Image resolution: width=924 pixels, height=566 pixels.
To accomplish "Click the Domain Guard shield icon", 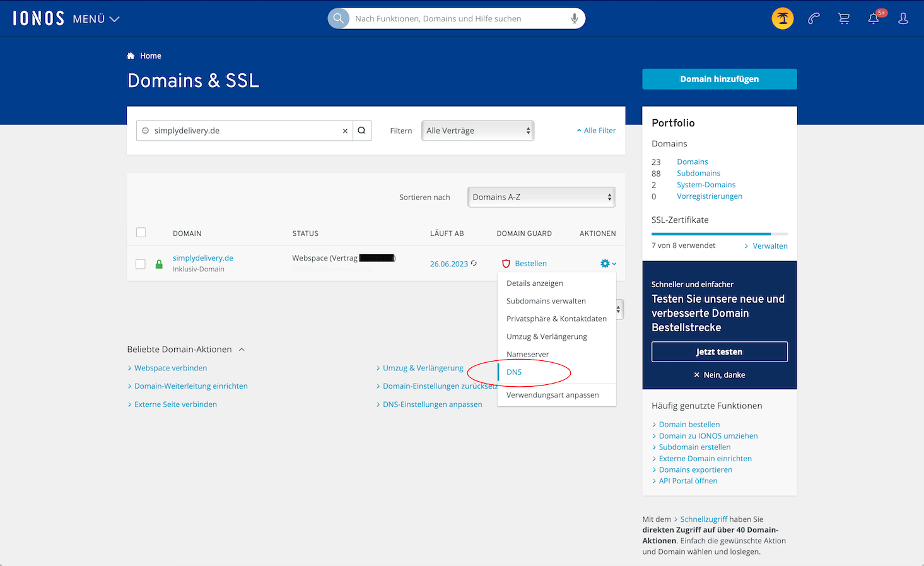I will tap(506, 264).
